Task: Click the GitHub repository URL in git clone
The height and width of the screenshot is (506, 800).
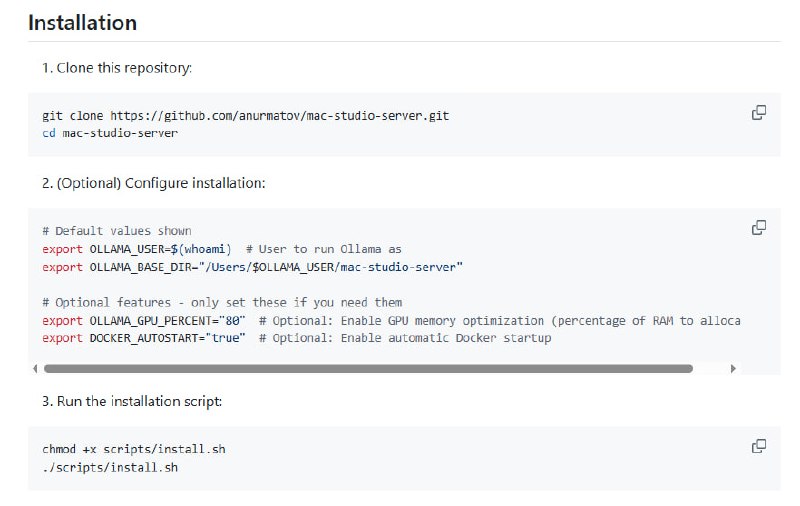Action: (279, 116)
